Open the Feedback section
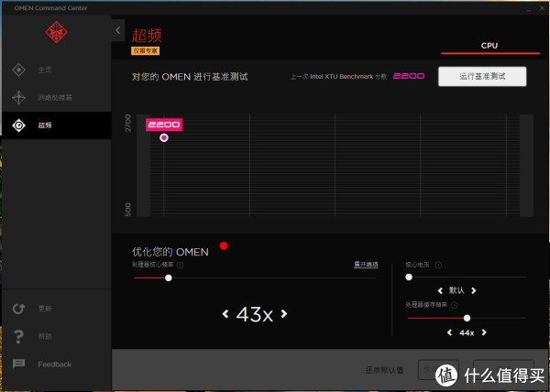The width and height of the screenshot is (550, 392). [54, 365]
